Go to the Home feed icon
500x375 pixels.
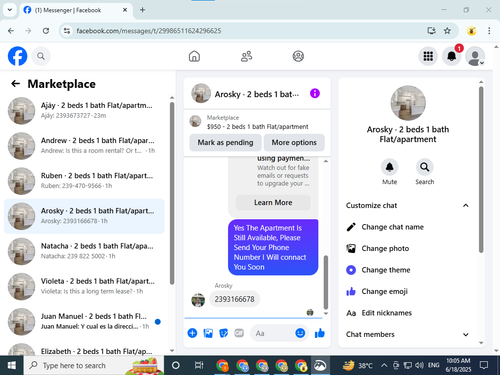point(194,56)
